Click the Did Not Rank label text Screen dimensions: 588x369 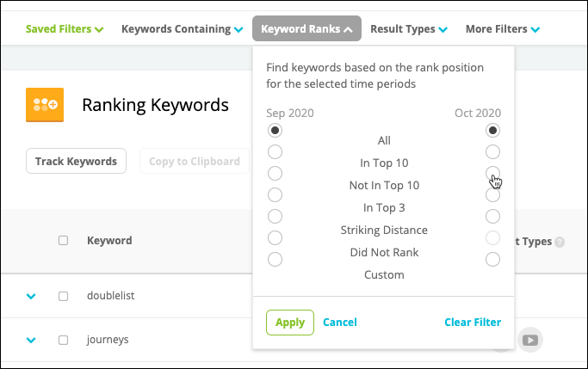click(x=384, y=253)
